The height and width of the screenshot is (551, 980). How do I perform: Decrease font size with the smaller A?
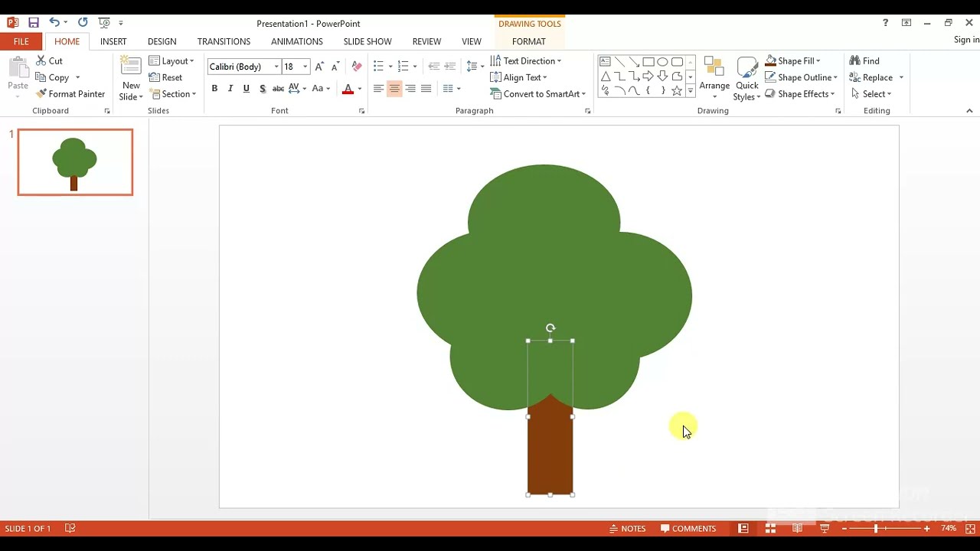point(335,67)
